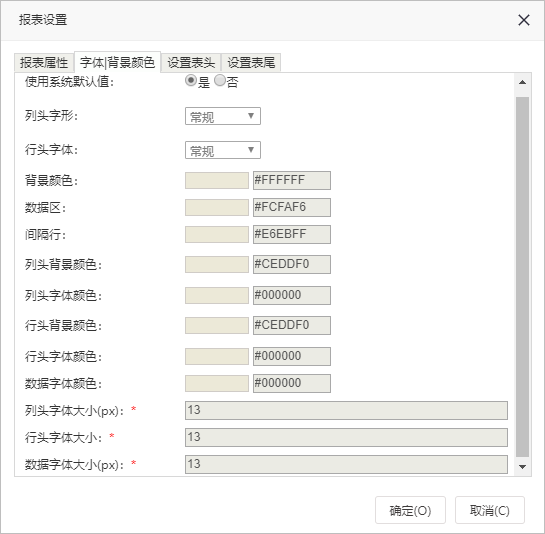Click 列头字体大小(px) input field
Image resolution: width=545 pixels, height=534 pixels.
click(346, 411)
